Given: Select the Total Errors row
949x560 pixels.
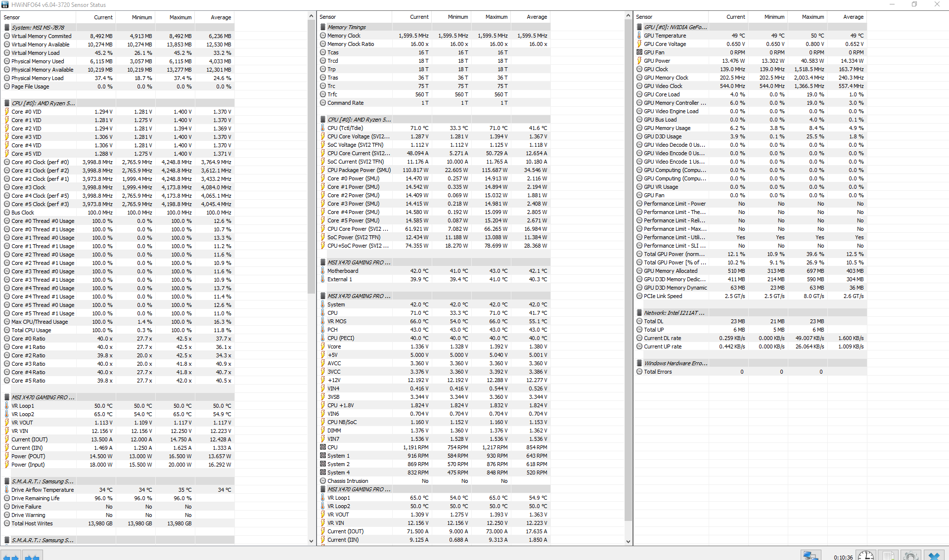Looking at the screenshot, I should tap(750, 372).
